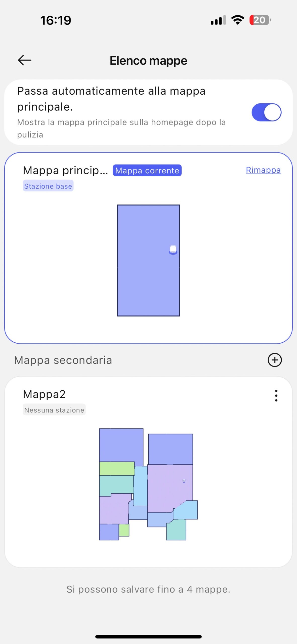Tap the back arrow icon
This screenshot has height=644, width=297.
(25, 60)
